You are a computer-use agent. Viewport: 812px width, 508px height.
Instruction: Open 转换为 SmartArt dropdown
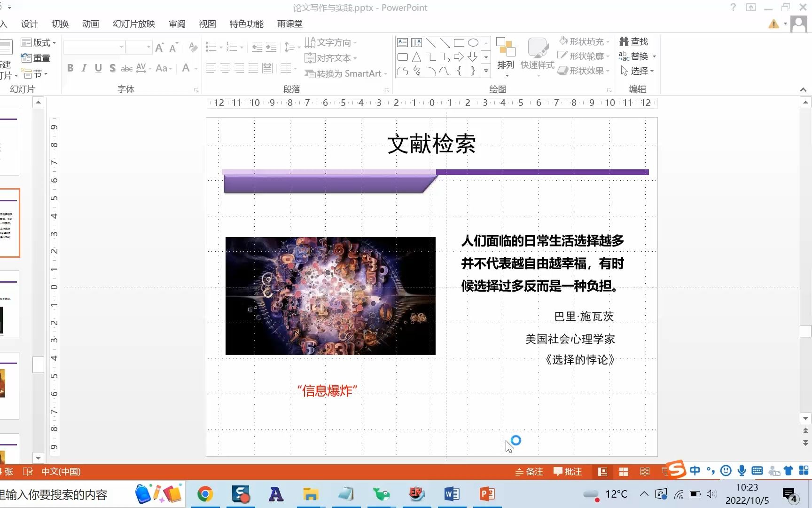coord(346,73)
